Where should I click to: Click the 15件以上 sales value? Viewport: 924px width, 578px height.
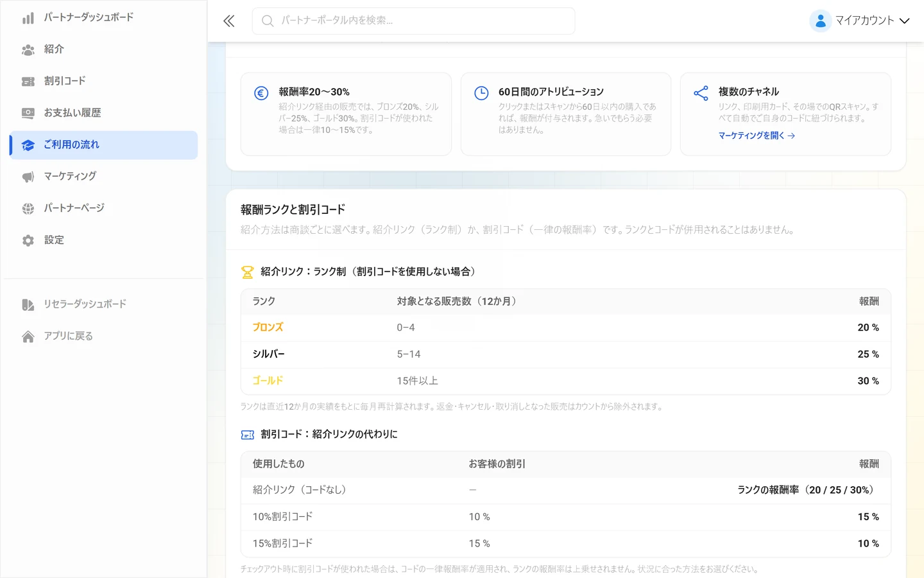417,381
